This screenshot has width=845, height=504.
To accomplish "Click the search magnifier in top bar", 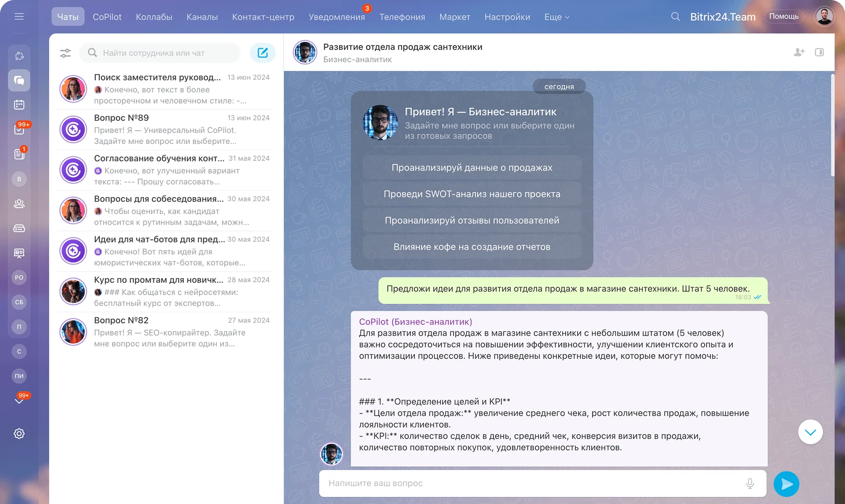I will point(675,17).
